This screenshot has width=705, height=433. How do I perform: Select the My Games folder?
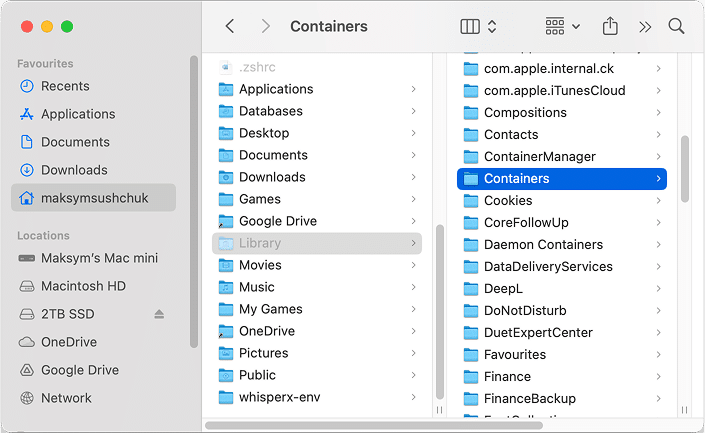[x=317, y=309]
